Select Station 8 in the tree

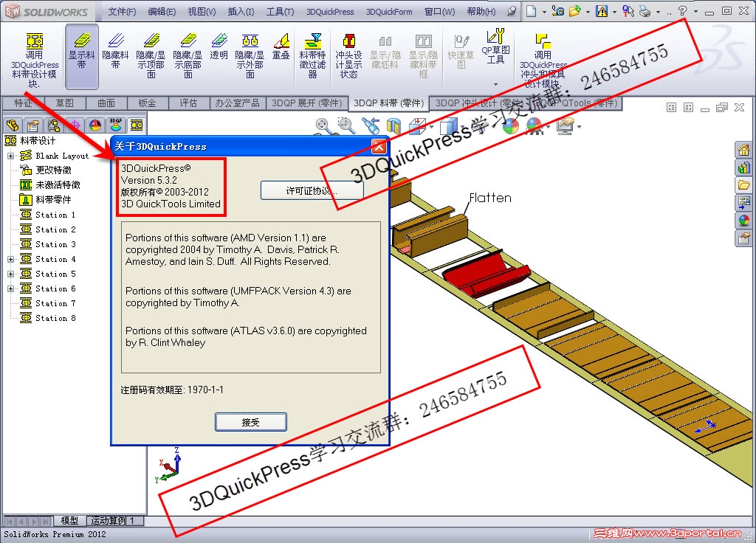(55, 318)
